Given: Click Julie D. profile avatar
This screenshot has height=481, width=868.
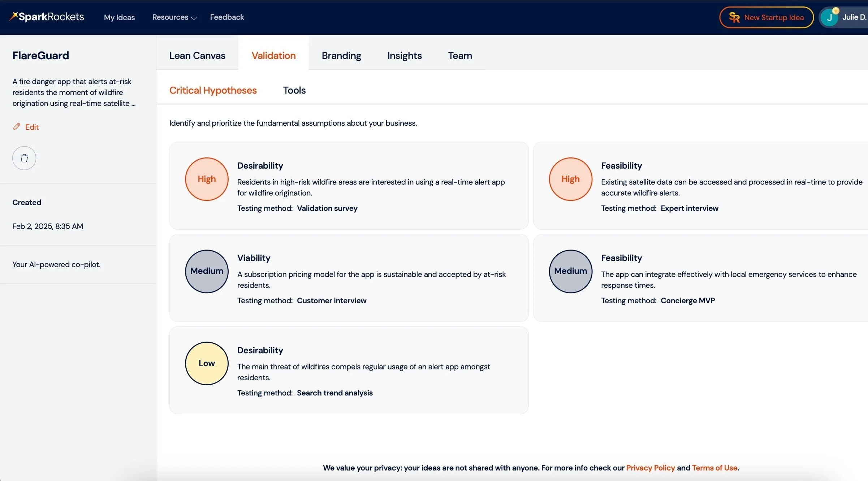Looking at the screenshot, I should (x=829, y=17).
